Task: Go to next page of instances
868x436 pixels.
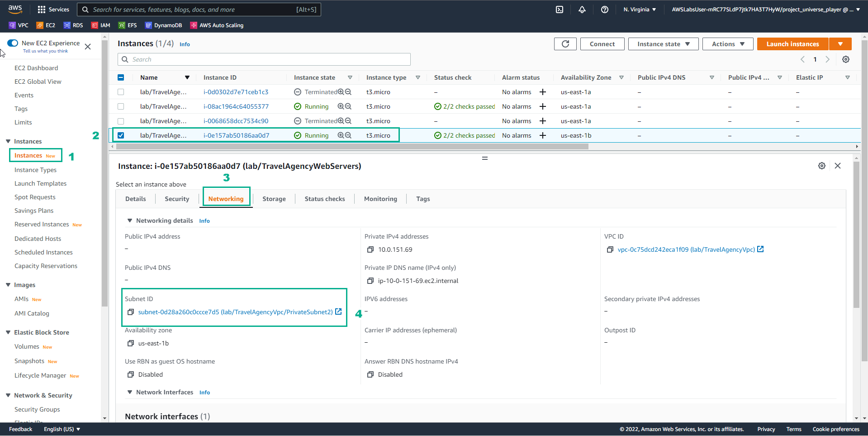Action: point(828,59)
